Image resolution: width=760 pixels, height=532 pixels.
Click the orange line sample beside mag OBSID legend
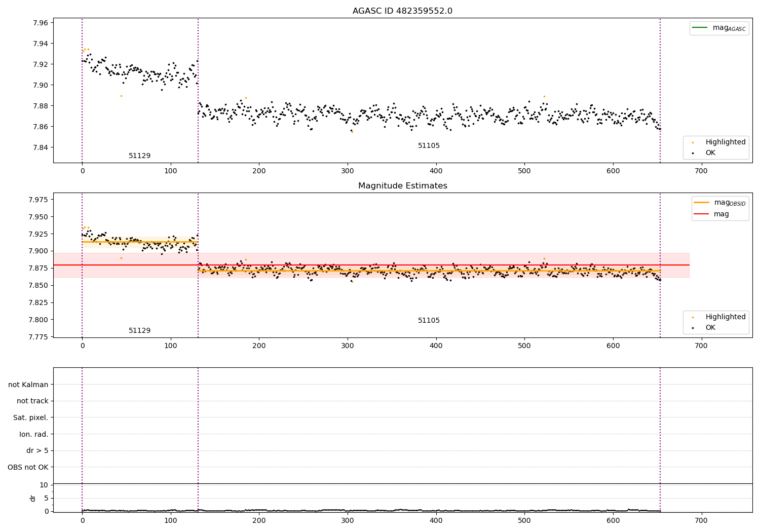(x=702, y=203)
